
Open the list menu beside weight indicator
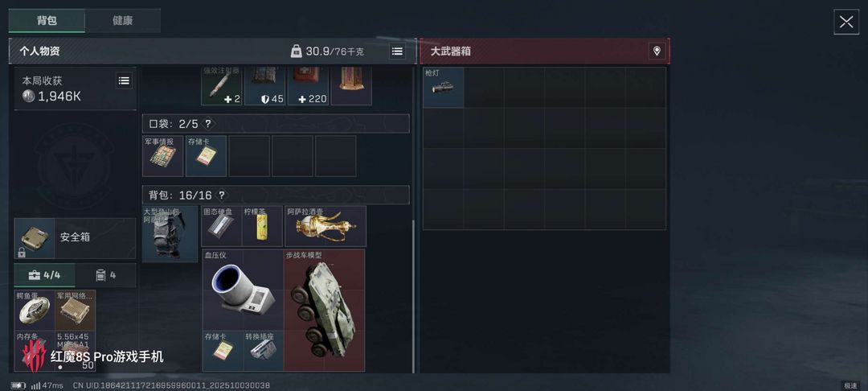coord(397,51)
